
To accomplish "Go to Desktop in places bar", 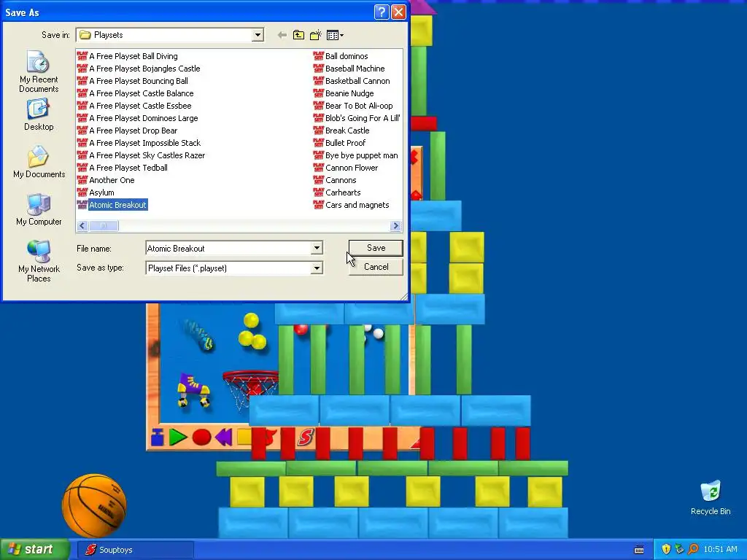I will 39,114.
